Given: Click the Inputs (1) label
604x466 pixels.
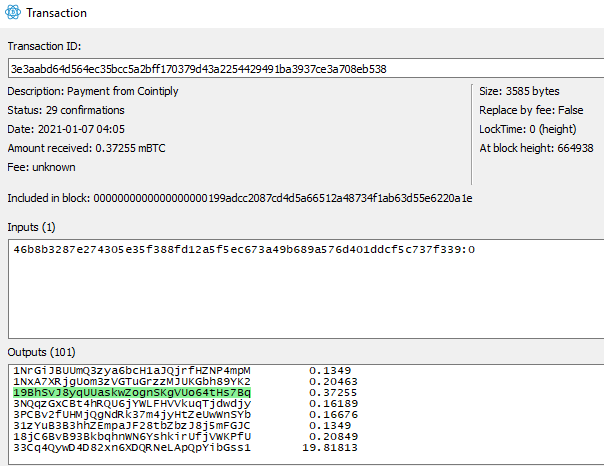Looking at the screenshot, I should click(x=31, y=227).
